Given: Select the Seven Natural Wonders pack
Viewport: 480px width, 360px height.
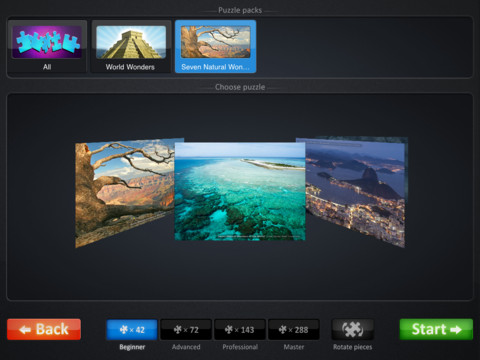Looking at the screenshot, I should tap(216, 46).
